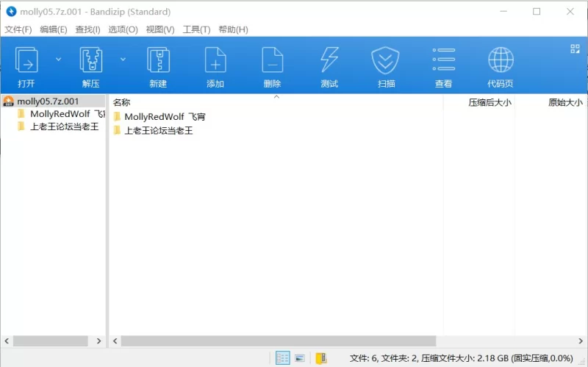Screen dimensions: 588x367
Task: Click the Open (打开) toolbar icon
Action: (x=26, y=60)
